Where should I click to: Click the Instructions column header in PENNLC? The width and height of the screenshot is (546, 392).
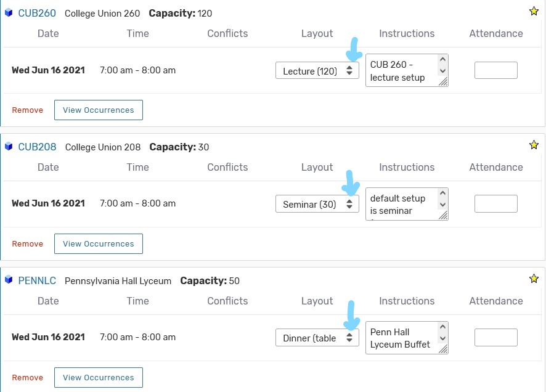[x=407, y=301]
